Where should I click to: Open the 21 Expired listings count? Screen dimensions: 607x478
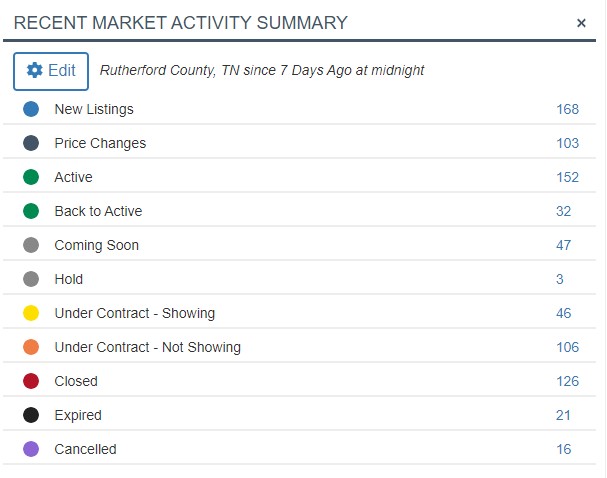pos(564,415)
